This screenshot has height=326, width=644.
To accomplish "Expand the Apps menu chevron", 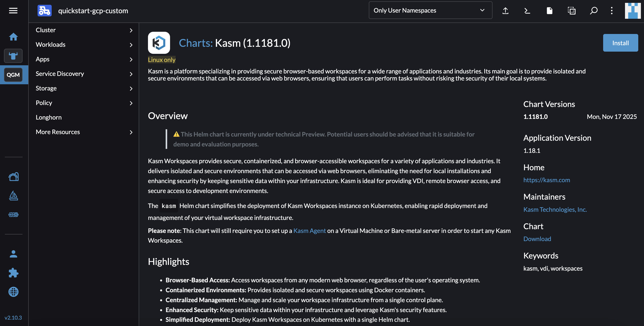I will [131, 59].
